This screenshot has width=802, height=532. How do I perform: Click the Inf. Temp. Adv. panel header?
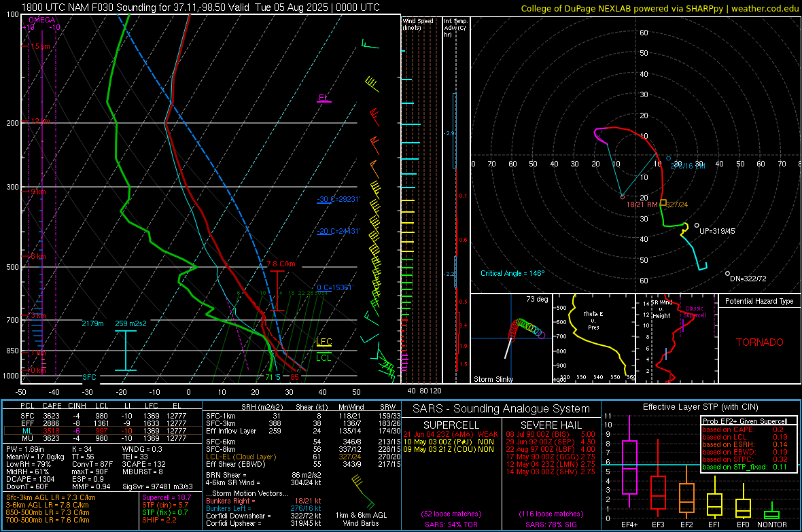coord(455,28)
